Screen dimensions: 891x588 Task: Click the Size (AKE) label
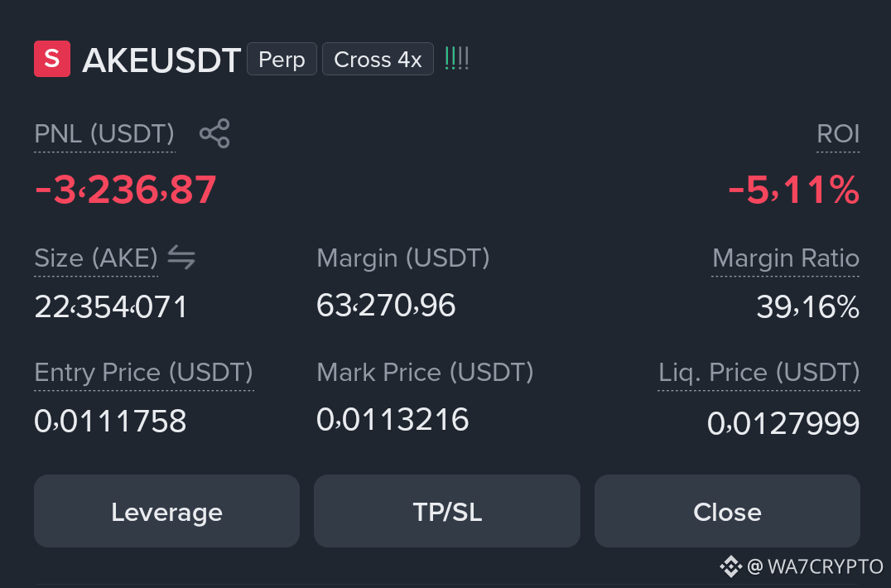(96, 258)
